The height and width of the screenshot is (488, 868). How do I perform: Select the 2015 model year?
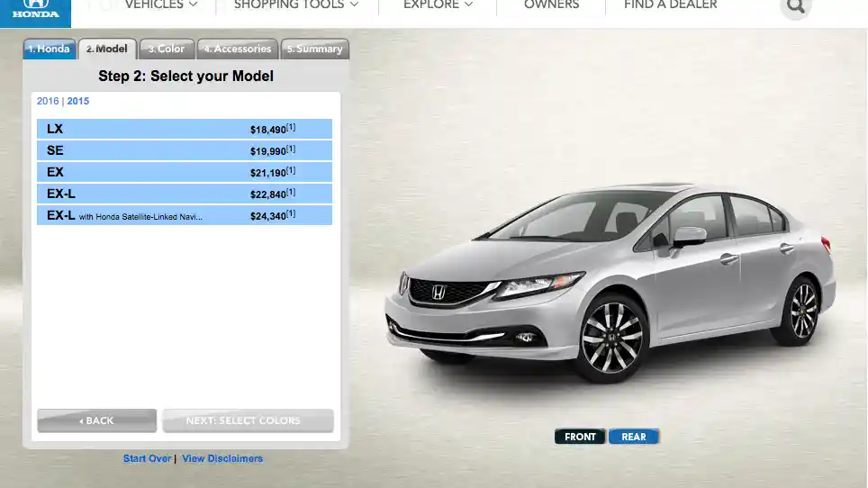pos(78,101)
